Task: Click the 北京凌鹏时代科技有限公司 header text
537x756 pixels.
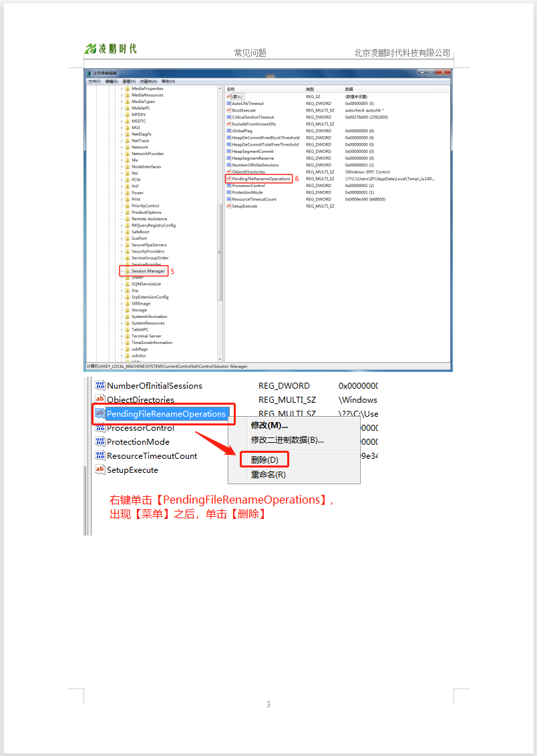Action: (x=402, y=53)
